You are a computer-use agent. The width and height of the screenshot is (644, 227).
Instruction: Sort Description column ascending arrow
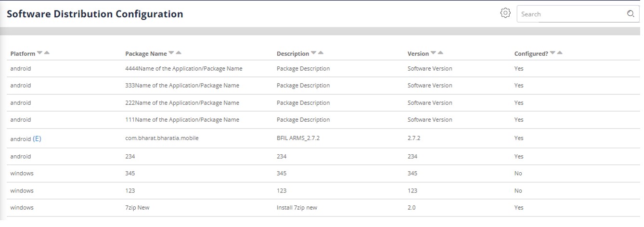tap(321, 53)
